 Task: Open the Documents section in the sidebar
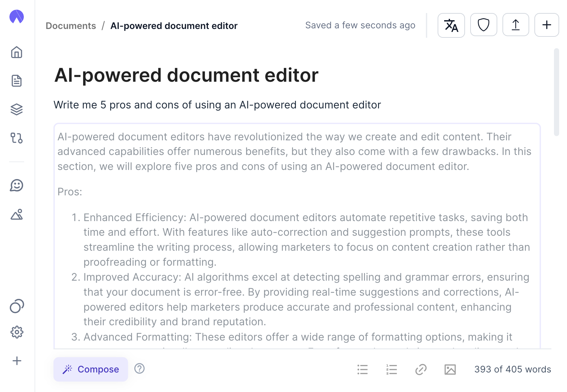point(17,81)
